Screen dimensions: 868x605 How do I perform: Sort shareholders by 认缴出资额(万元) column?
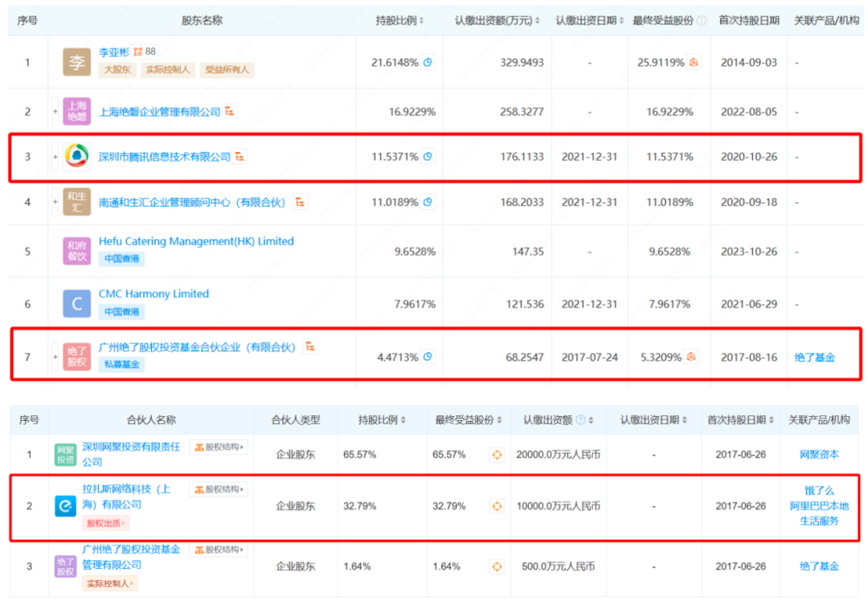497,21
